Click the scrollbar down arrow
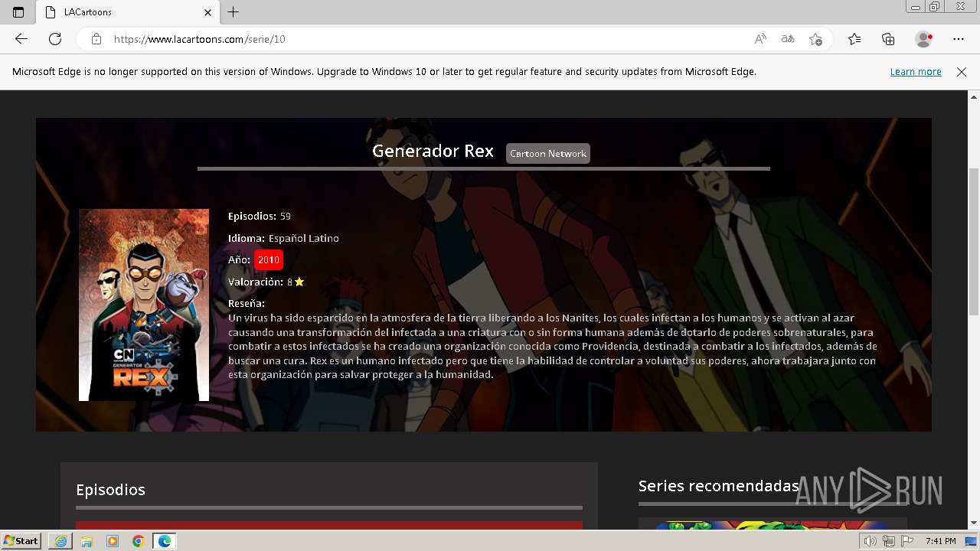Viewport: 980px width, 551px height. pos(974,524)
